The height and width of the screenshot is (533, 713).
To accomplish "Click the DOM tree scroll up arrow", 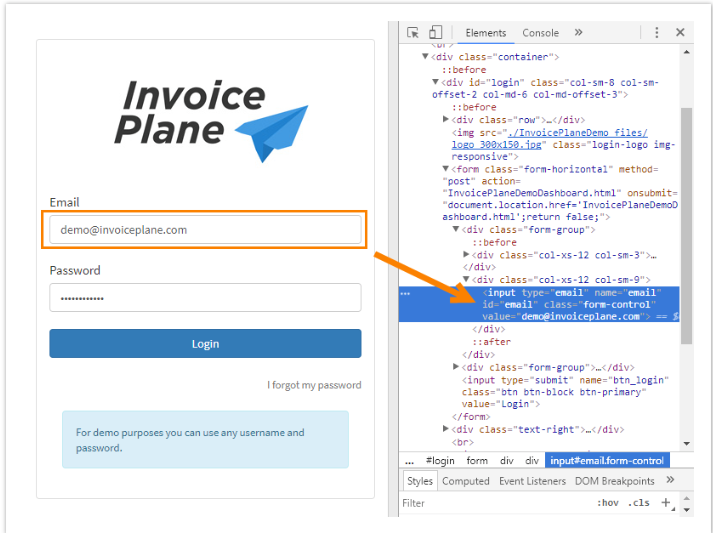I will pos(687,52).
